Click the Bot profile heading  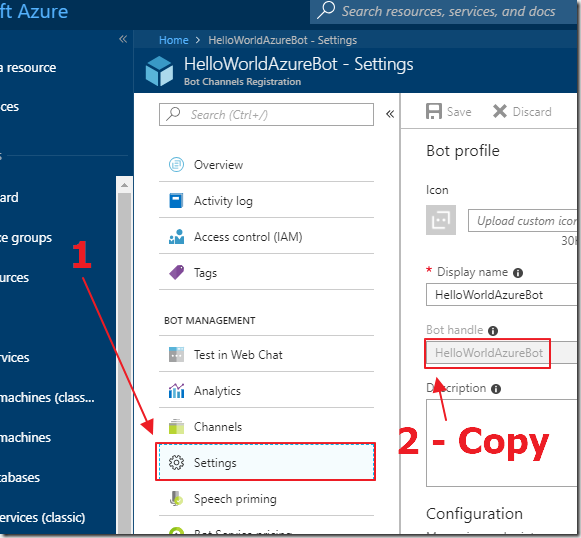[463, 151]
